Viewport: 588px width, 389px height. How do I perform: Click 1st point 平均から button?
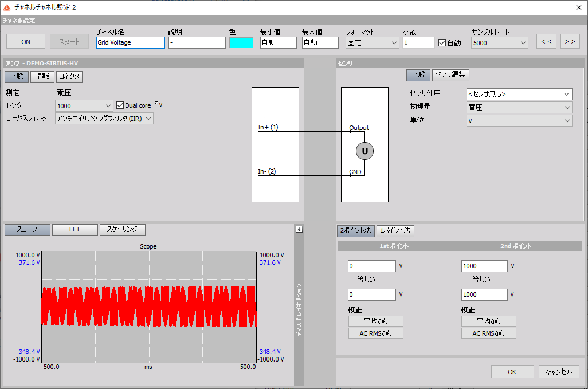tap(376, 321)
